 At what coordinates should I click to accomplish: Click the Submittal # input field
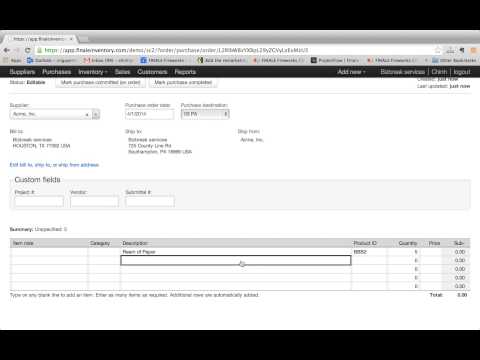[150, 202]
